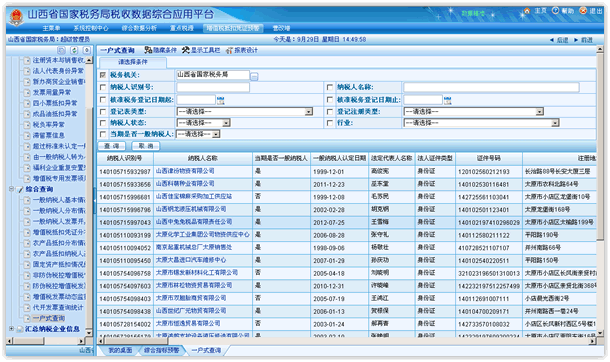This screenshot has width=610, height=362.
Task: Click the sidebar collapse handle arrow
Action: tap(95, 201)
